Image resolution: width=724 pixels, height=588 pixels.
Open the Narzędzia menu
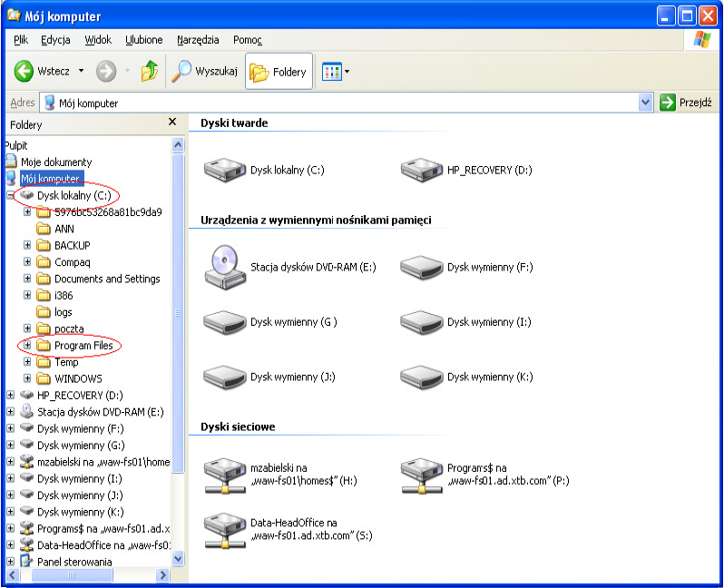198,40
